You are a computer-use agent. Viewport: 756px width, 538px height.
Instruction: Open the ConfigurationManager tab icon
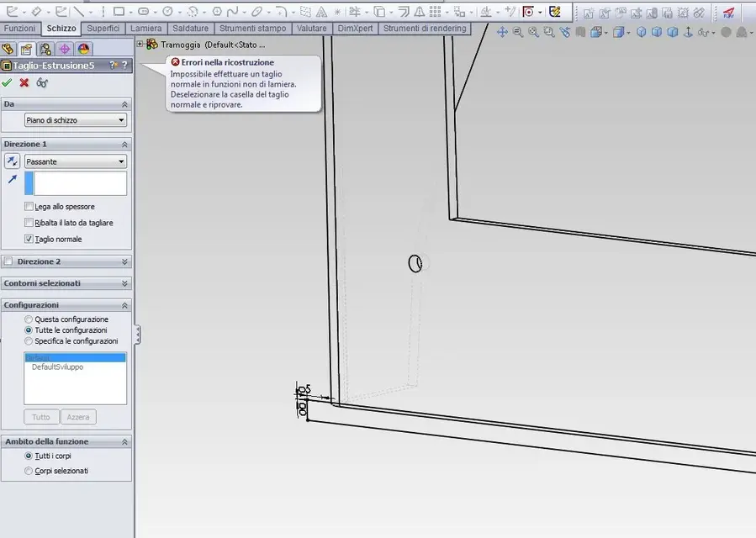click(45, 49)
